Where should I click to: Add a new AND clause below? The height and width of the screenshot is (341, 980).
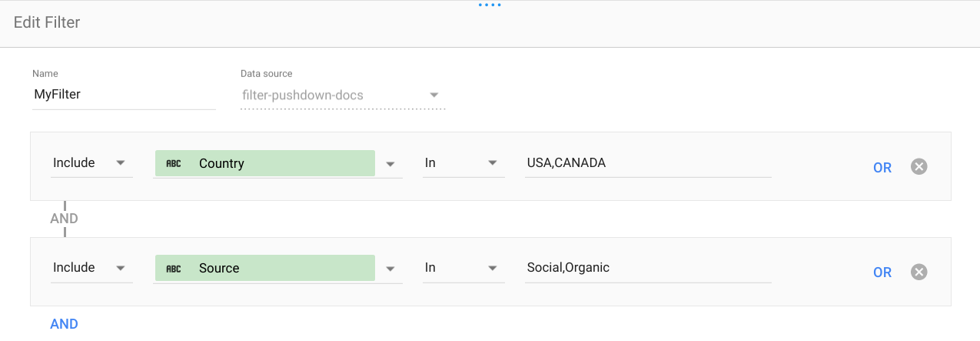coord(64,324)
